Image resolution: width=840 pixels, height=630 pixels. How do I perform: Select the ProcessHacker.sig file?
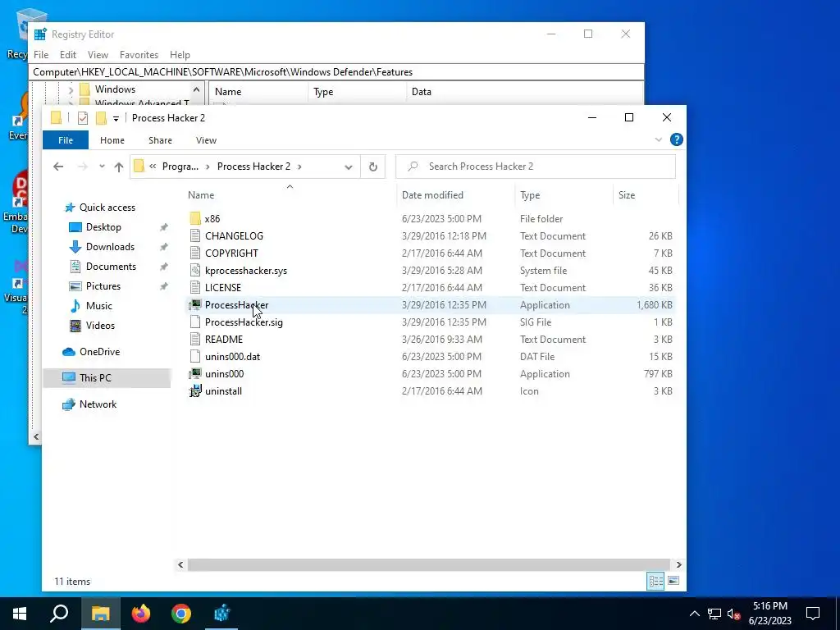pos(244,322)
